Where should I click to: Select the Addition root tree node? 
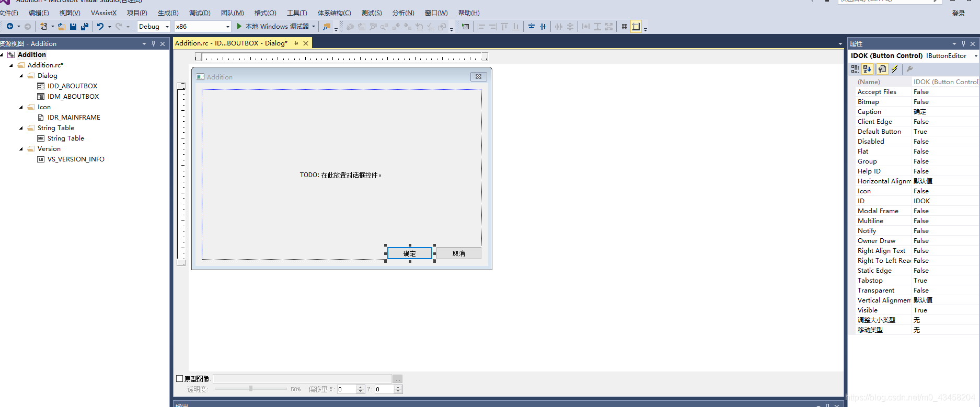tap(32, 55)
